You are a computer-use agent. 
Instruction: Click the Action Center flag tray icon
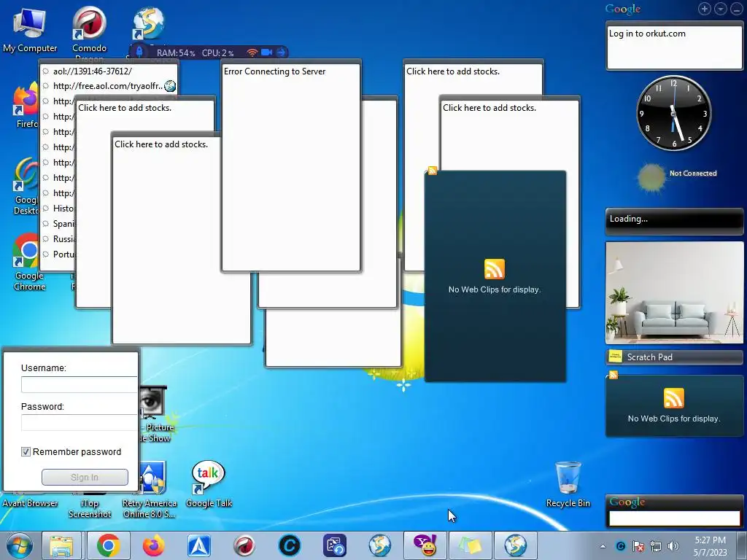click(x=638, y=546)
